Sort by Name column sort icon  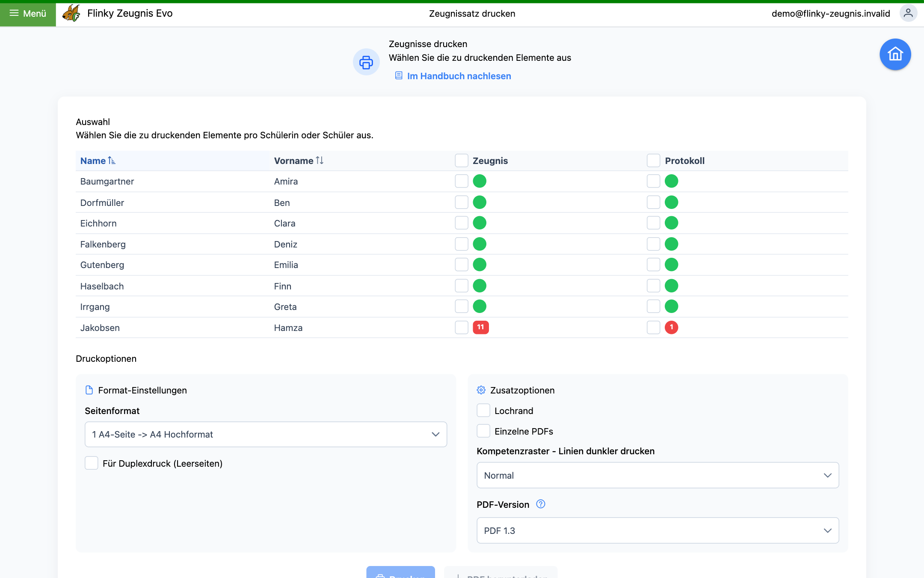pos(112,161)
